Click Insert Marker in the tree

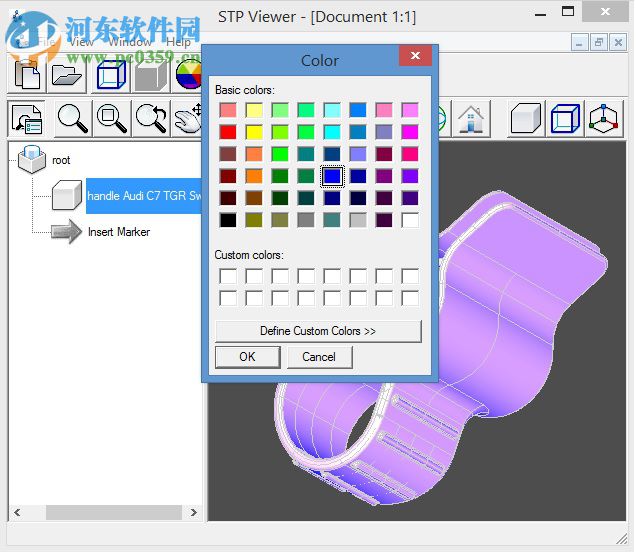[x=118, y=232]
